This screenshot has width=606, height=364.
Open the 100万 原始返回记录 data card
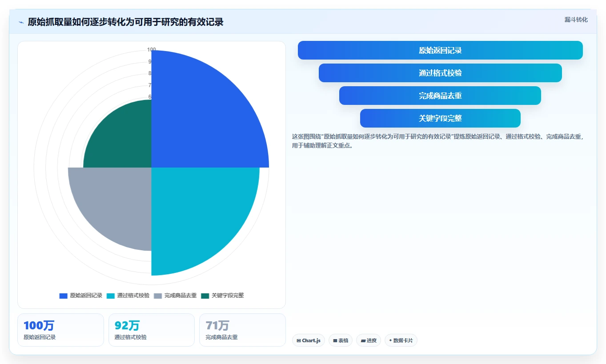60,330
